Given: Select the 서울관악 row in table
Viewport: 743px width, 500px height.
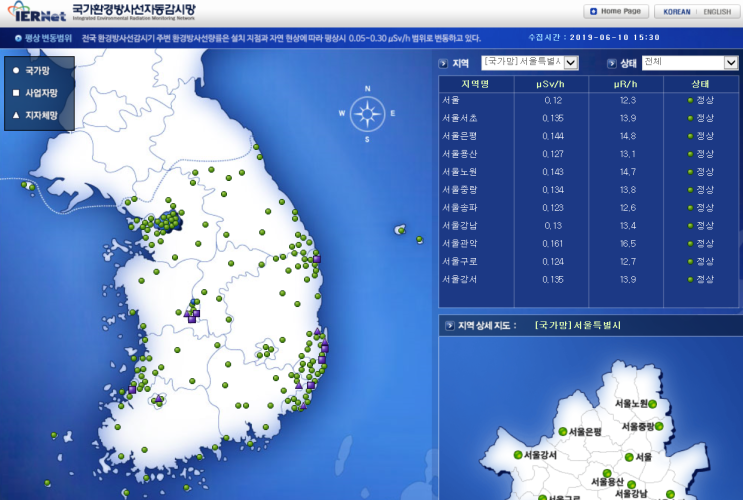Looking at the screenshot, I should (589, 244).
